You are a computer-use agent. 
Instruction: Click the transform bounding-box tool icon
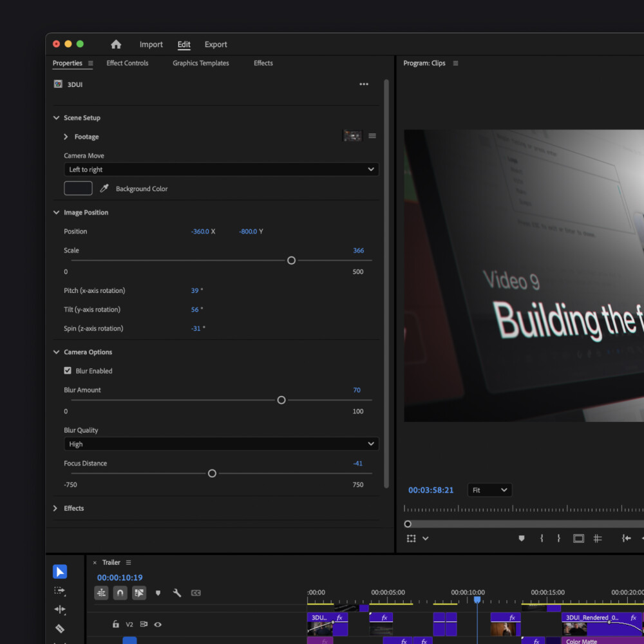pos(411,538)
